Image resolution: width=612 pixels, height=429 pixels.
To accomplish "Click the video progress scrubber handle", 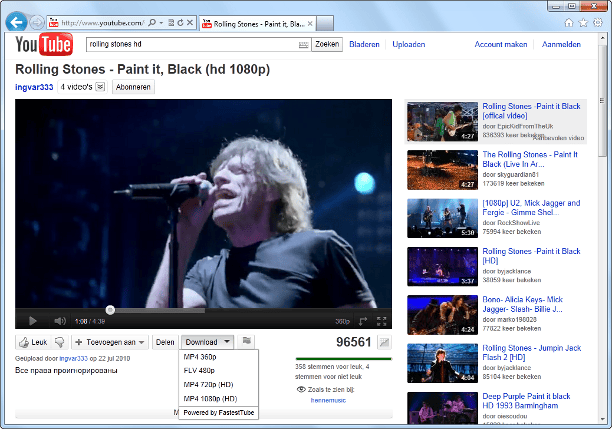I will coord(110,310).
